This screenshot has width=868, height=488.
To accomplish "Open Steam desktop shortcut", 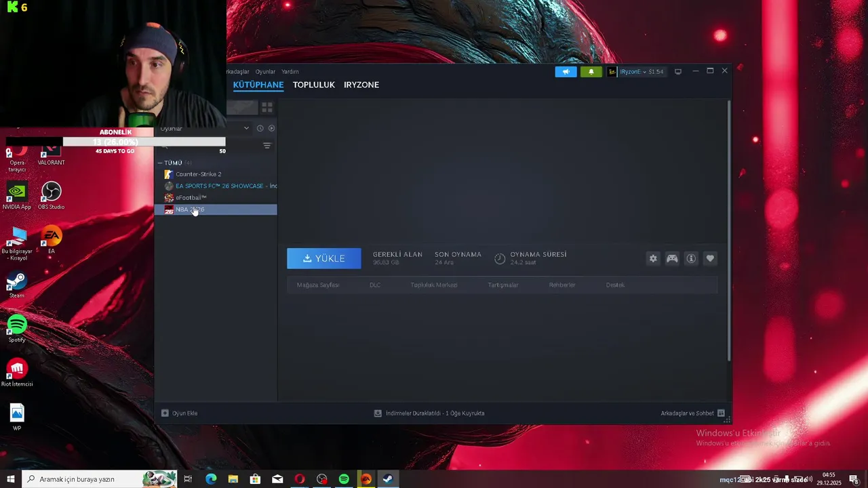I will (x=17, y=285).
